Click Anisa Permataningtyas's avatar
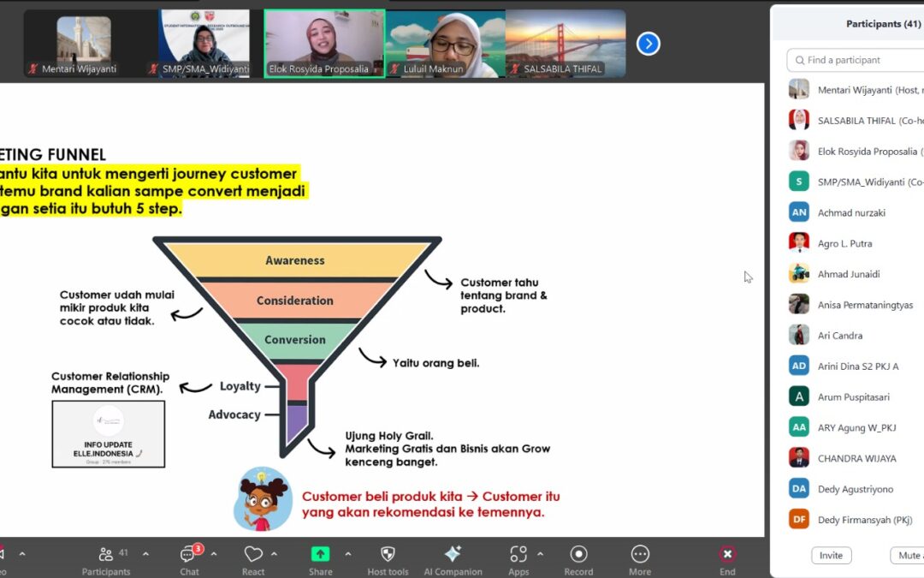Image resolution: width=924 pixels, height=578 pixels. click(x=799, y=304)
